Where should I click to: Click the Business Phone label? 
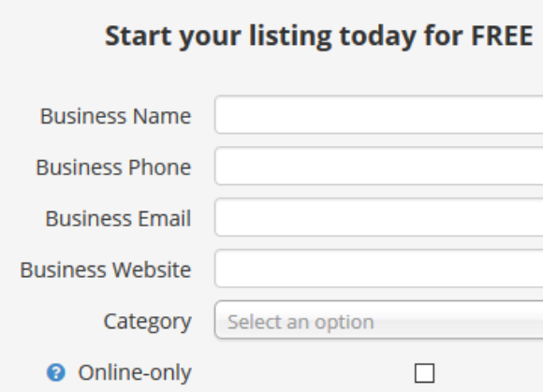[x=113, y=167]
